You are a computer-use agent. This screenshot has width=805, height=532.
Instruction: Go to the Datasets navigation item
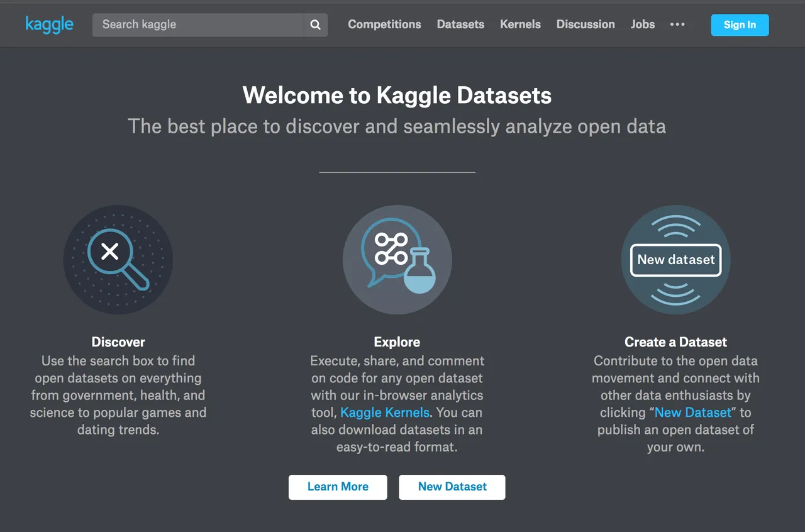[460, 25]
